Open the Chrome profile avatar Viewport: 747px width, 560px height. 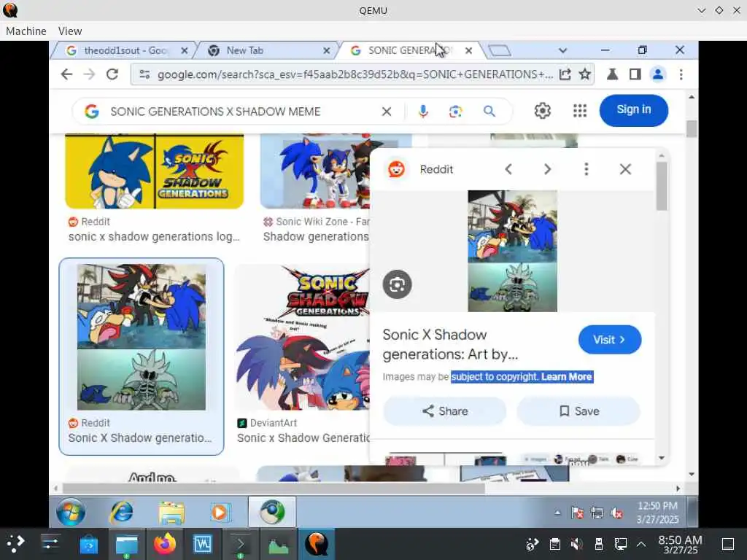658,74
